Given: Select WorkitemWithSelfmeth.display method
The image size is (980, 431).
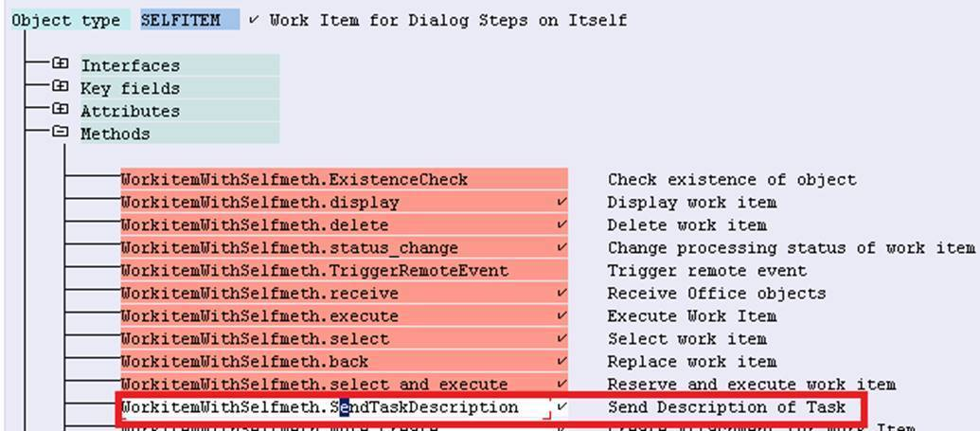Looking at the screenshot, I should [259, 203].
